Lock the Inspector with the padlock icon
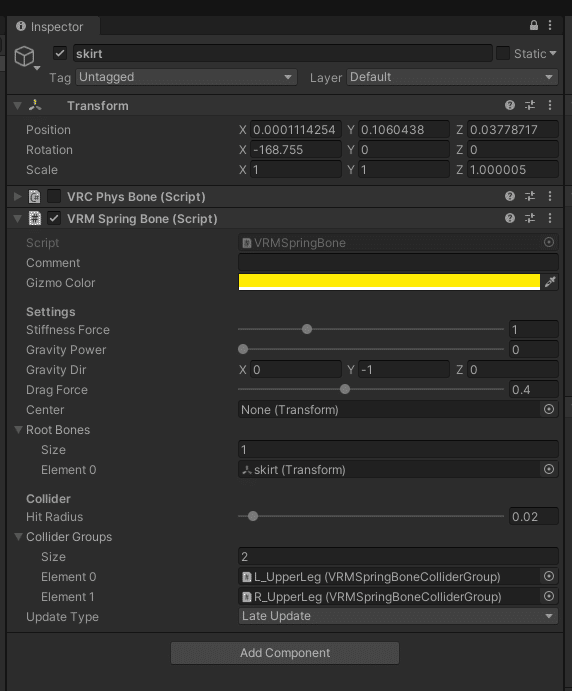 pyautogui.click(x=534, y=26)
